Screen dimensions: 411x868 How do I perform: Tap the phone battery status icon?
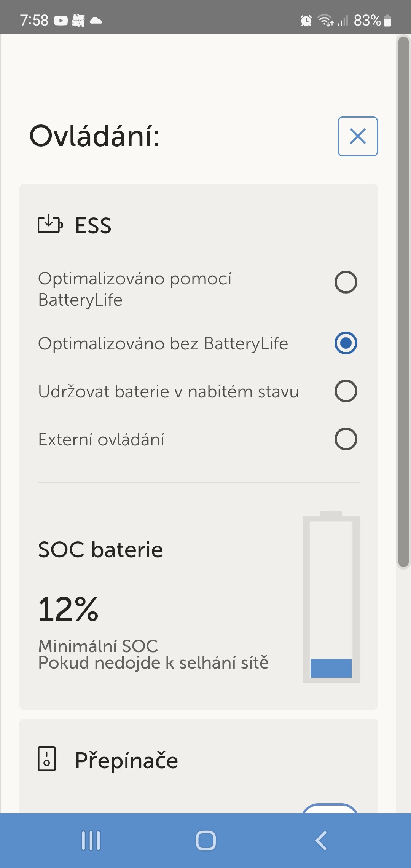pyautogui.click(x=387, y=20)
